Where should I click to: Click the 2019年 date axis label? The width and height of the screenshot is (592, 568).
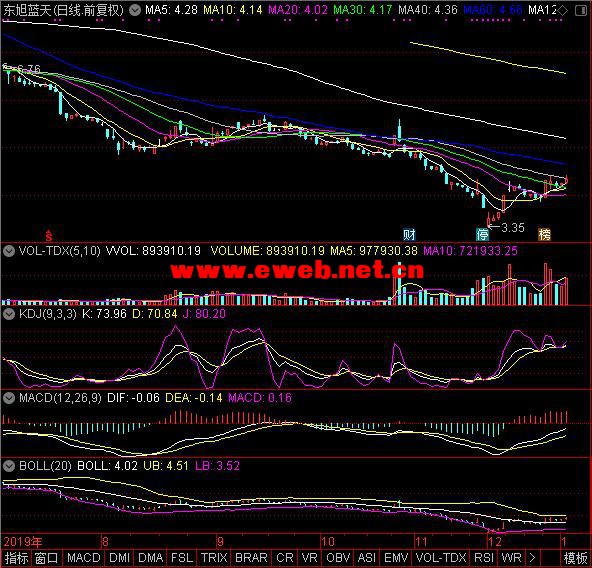[23, 542]
